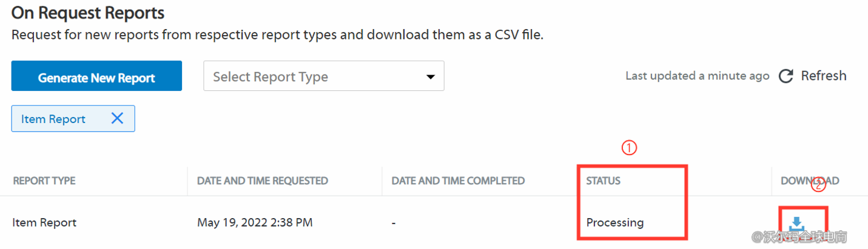
Task: Click the dropdown arrow beside Select Report Type
Action: click(x=431, y=77)
